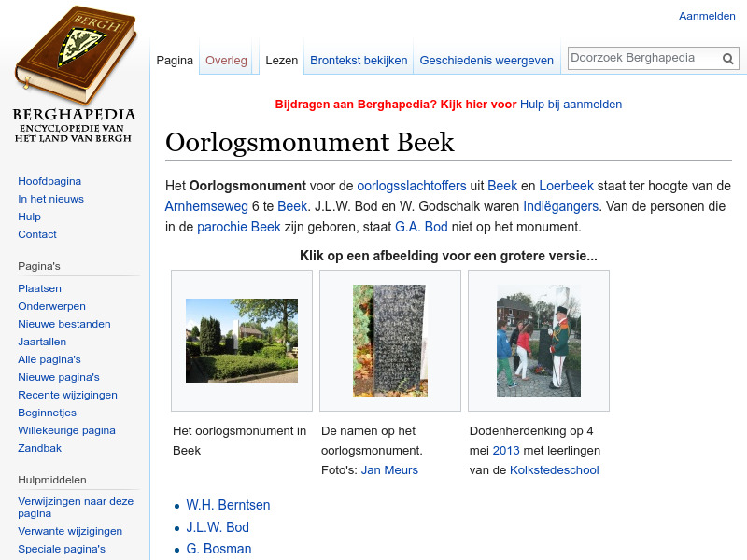Sign in via the Aanmelden link
Screen dimensions: 747x560
707,16
